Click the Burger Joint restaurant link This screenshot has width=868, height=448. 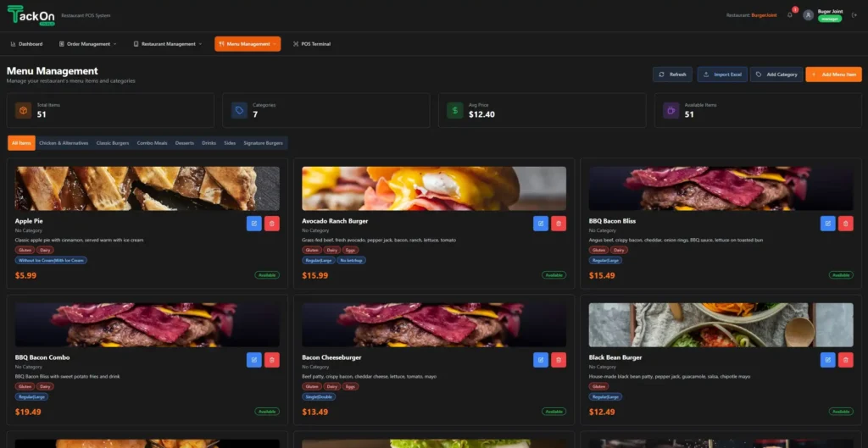coord(764,15)
